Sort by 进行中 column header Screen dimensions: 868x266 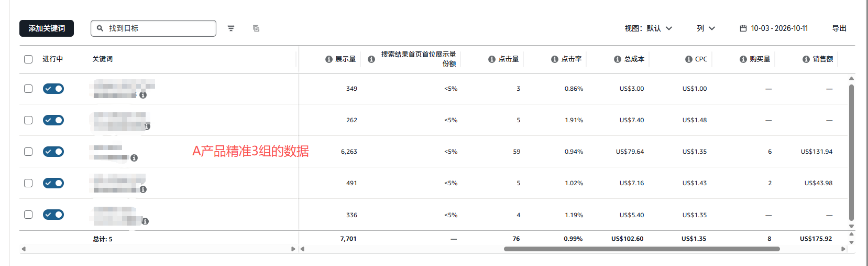pyautogui.click(x=52, y=59)
